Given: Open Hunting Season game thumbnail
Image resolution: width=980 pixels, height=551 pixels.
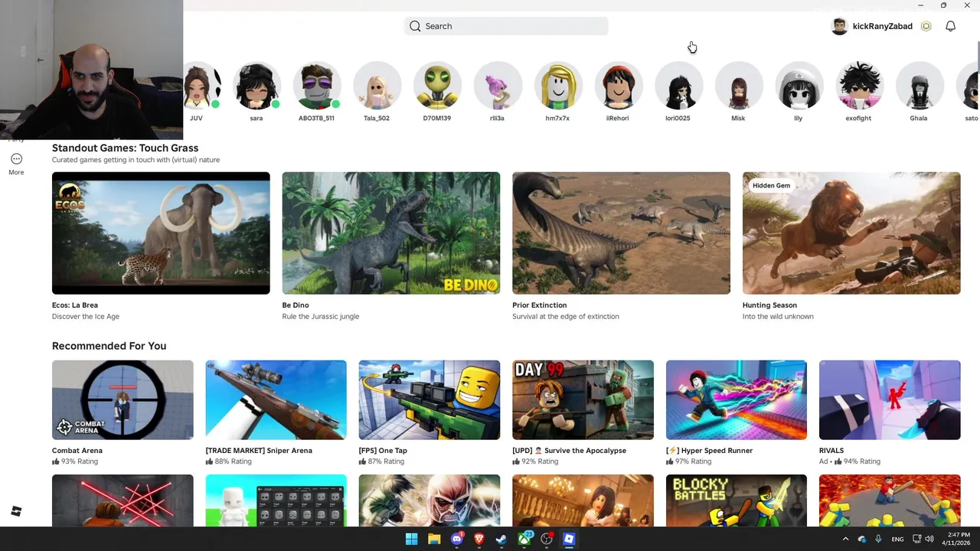Looking at the screenshot, I should pyautogui.click(x=851, y=233).
